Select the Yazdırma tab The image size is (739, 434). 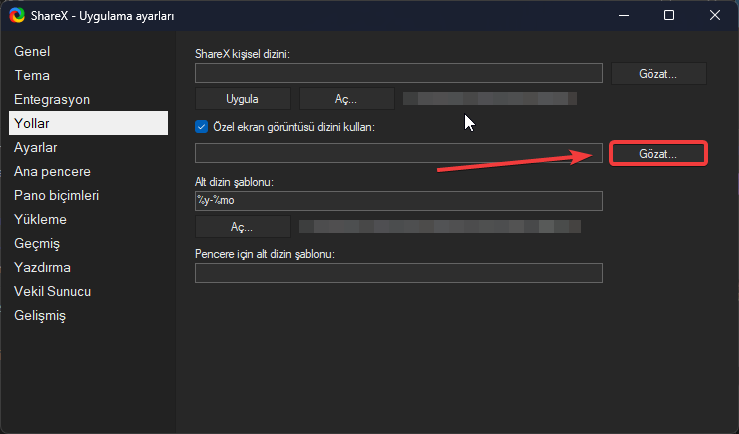88,268
